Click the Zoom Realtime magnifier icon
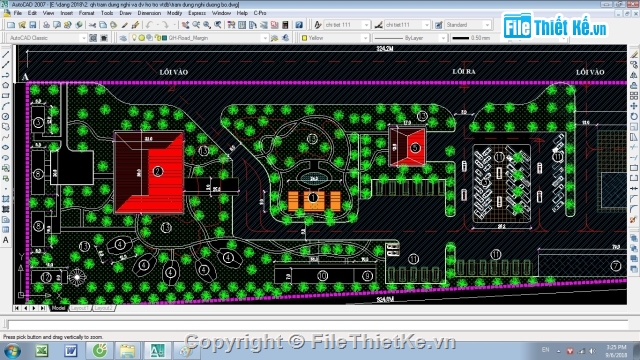The image size is (640, 360). pyautogui.click(x=196, y=25)
